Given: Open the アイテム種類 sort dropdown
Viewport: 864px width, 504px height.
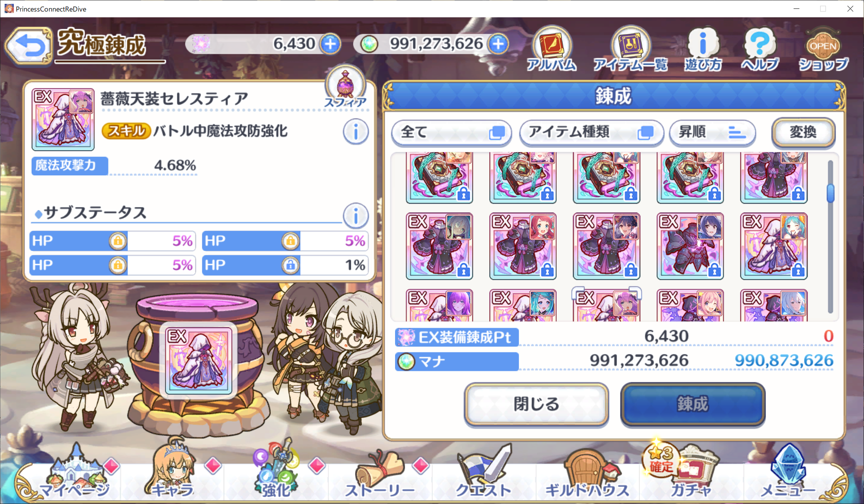Looking at the screenshot, I should pos(592,132).
